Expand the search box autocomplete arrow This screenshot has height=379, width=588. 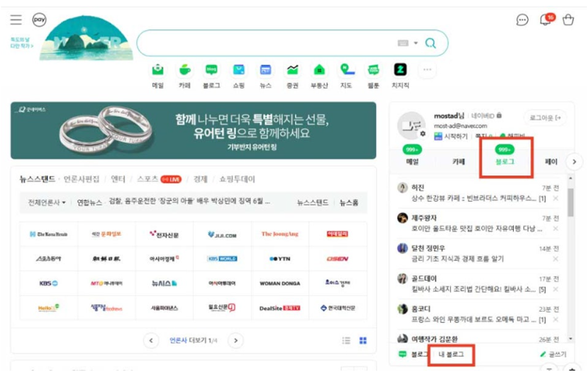(x=416, y=43)
